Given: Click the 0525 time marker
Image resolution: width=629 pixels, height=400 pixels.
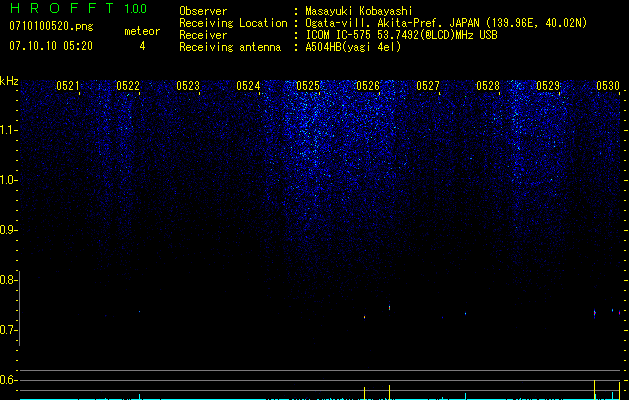Looking at the screenshot, I should 308,86.
